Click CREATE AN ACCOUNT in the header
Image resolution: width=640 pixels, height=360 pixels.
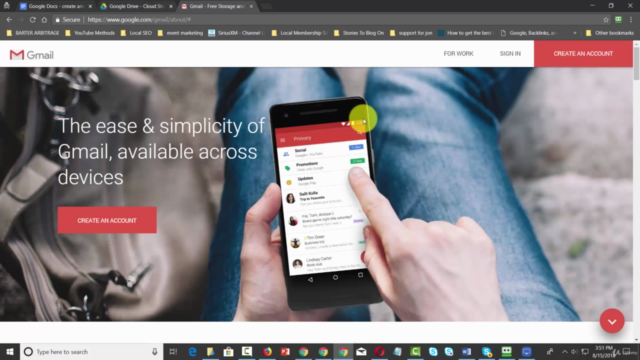583,53
